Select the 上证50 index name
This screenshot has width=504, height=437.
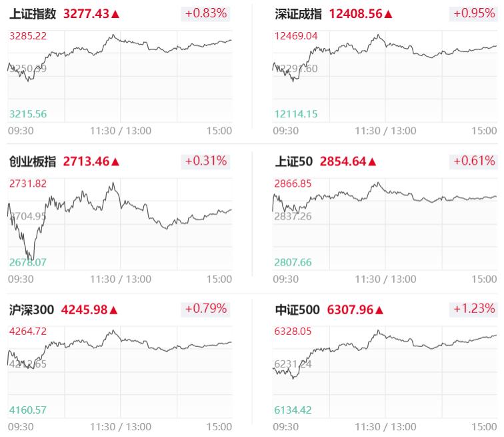point(294,161)
